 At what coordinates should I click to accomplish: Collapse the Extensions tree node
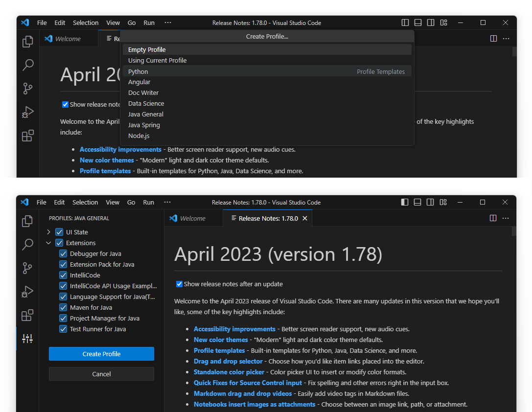[48, 243]
